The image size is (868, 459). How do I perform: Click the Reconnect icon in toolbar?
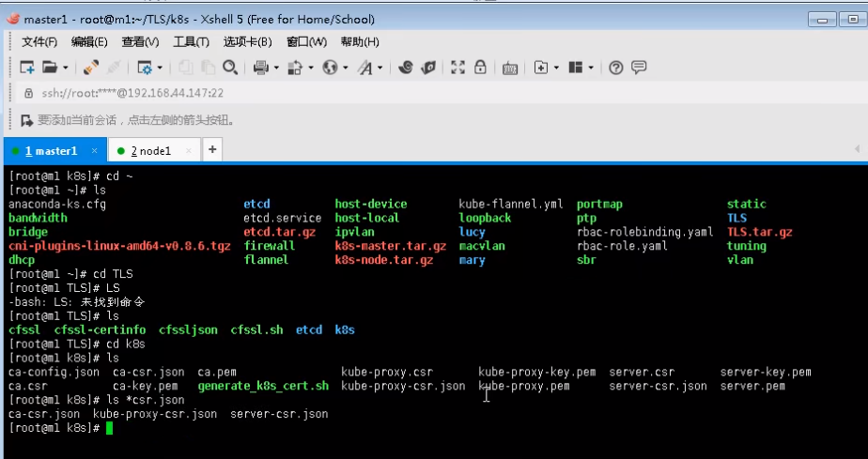pyautogui.click(x=91, y=68)
